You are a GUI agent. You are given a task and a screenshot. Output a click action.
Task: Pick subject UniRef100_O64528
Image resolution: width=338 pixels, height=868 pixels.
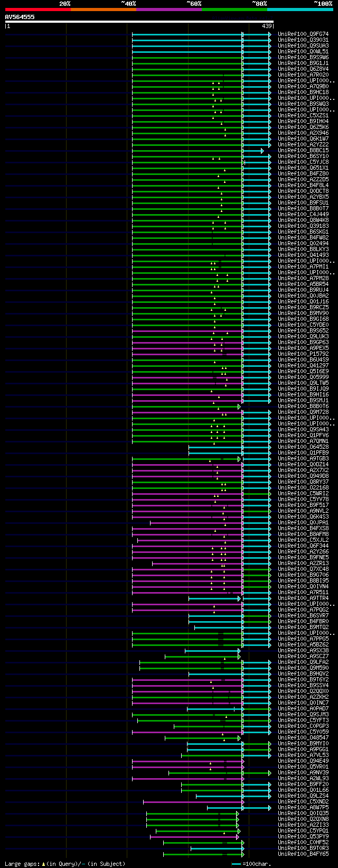coord(303,447)
